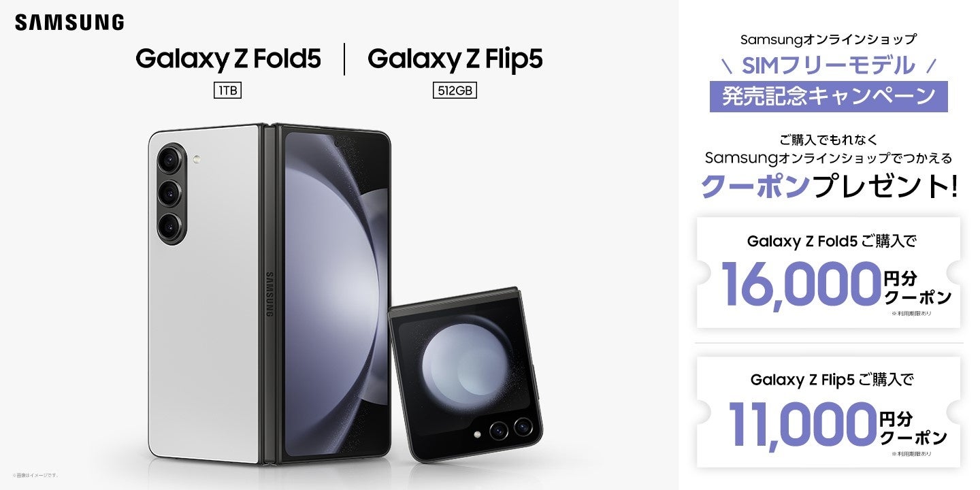Click the Fold5 front selfie camera punch-hole

(x=337, y=144)
